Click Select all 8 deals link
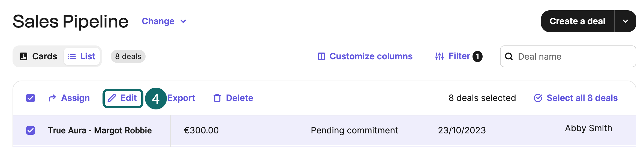This screenshot has height=147, width=644. point(576,98)
